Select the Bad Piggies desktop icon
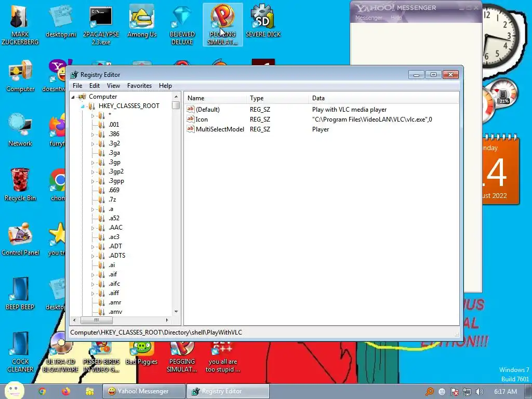This screenshot has height=399, width=532. [141, 353]
